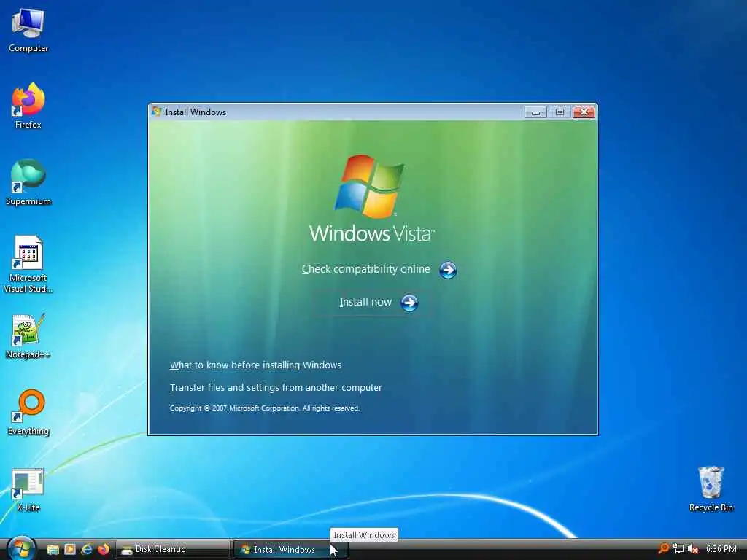Select the Firefox desktop shortcut

click(28, 106)
